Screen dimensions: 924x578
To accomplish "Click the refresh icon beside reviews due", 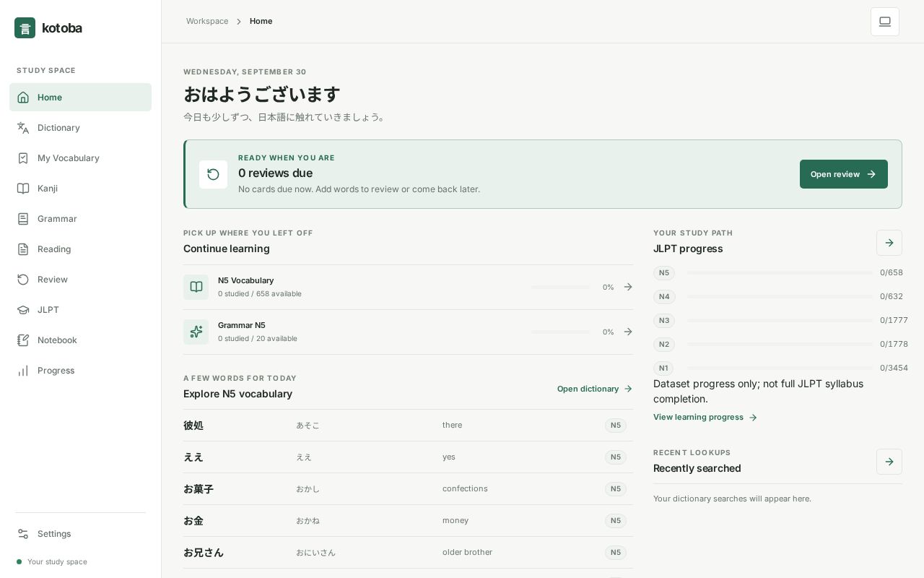I will pyautogui.click(x=213, y=174).
